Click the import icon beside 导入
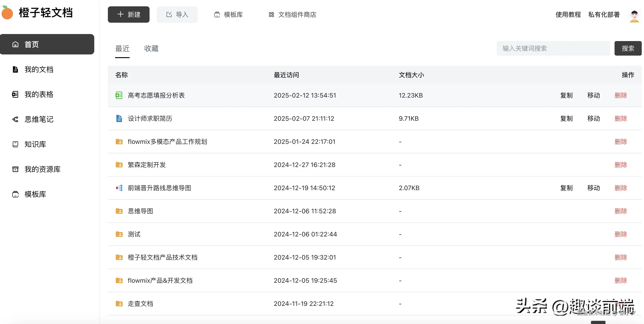Screen dimensions: 644x324 click(x=169, y=15)
